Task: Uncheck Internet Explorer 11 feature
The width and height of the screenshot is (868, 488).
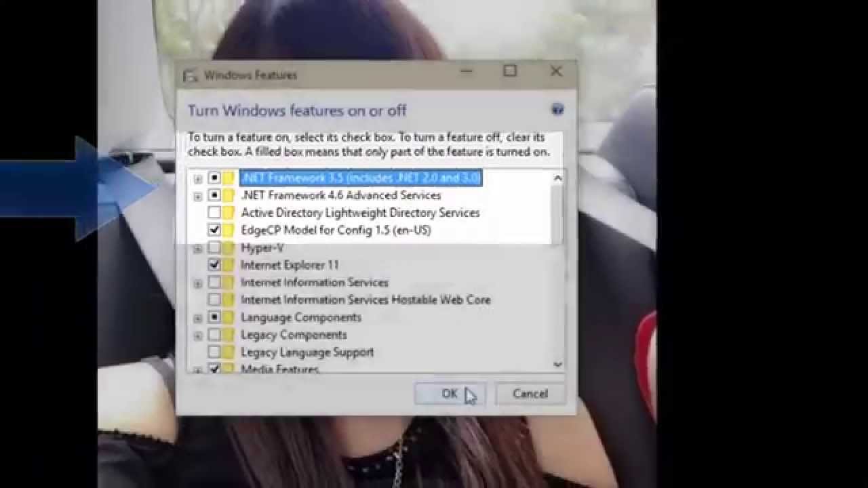Action: click(214, 265)
